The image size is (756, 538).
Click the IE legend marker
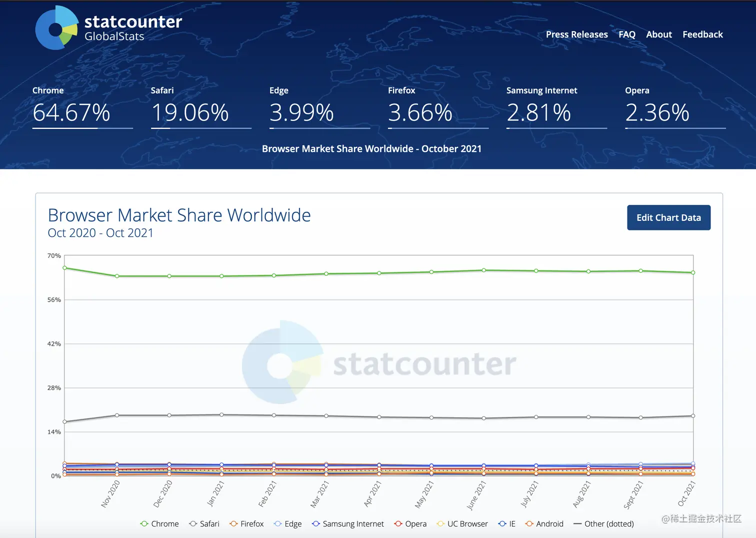pyautogui.click(x=501, y=524)
